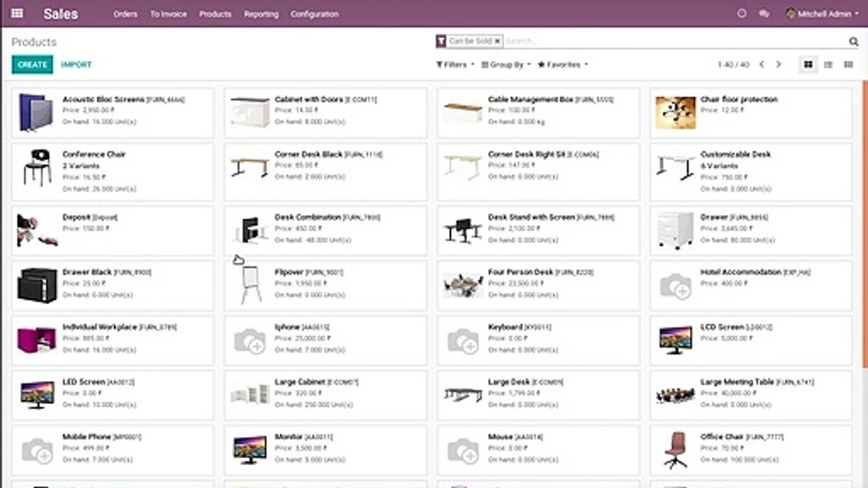Open the Corner Desk Black thumbnail
This screenshot has height=488, width=868.
[250, 167]
